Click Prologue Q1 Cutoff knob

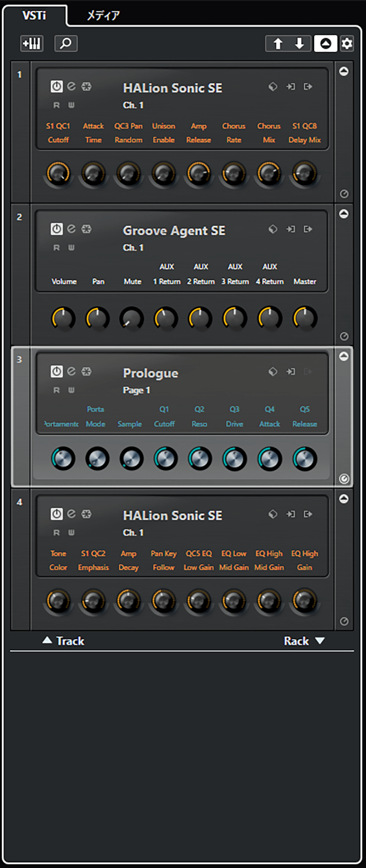pos(166,459)
